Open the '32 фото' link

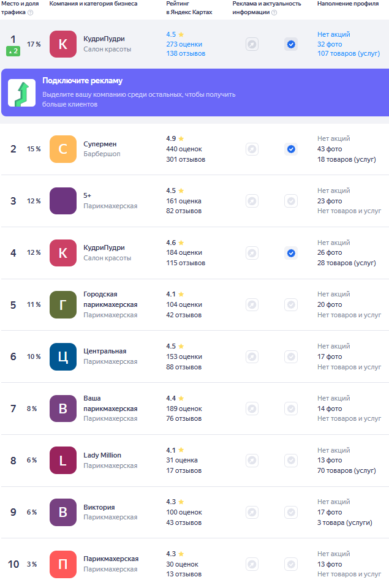point(330,44)
